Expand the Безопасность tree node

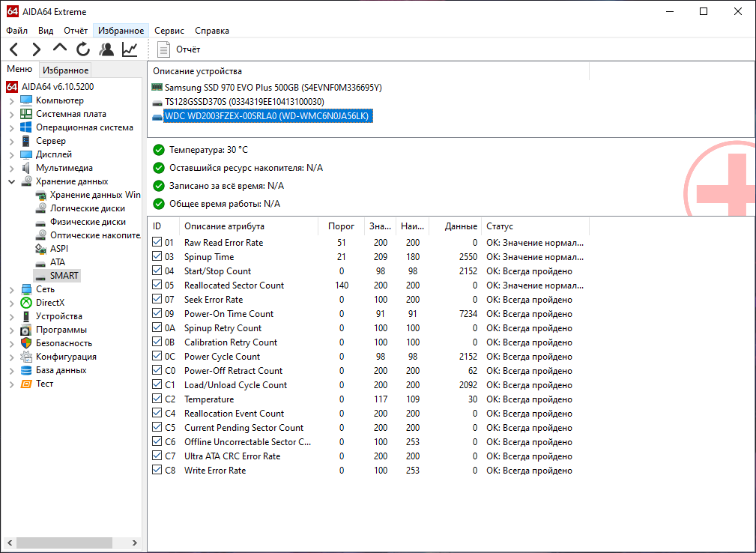pos(11,344)
